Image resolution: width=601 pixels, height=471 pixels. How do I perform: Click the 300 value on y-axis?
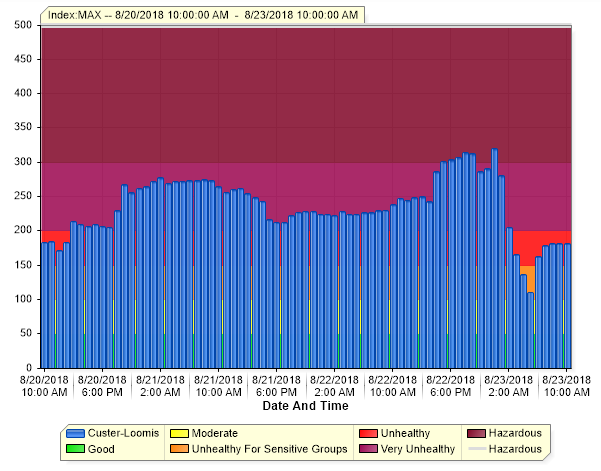pos(22,162)
